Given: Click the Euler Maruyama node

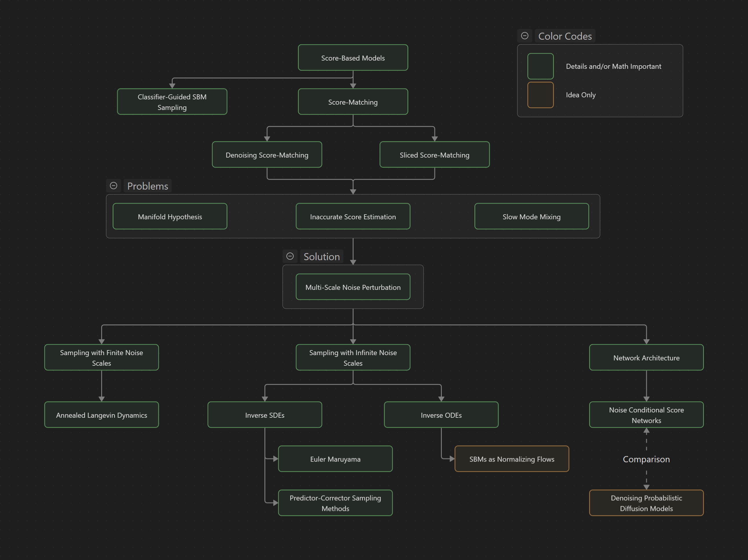Looking at the screenshot, I should [335, 459].
